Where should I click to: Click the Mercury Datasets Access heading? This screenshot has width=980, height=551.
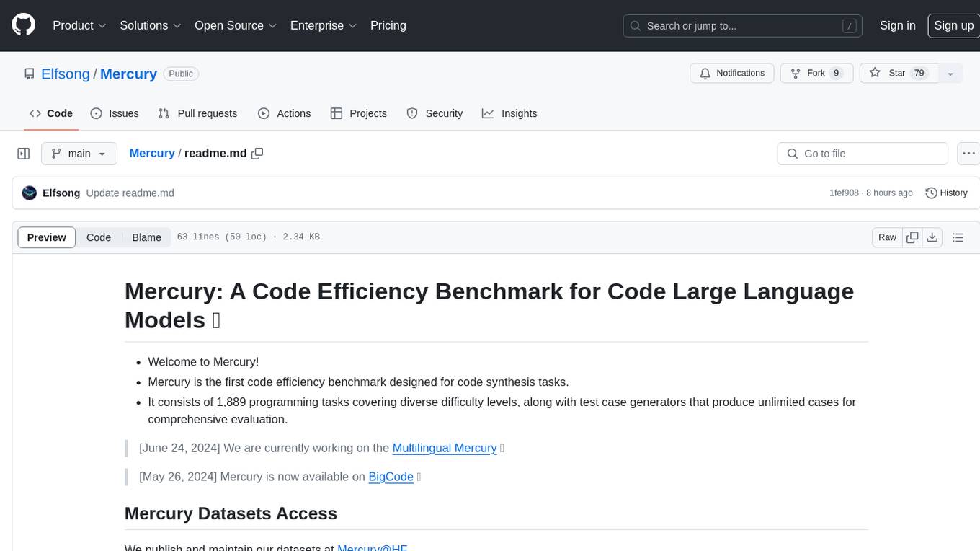click(231, 513)
